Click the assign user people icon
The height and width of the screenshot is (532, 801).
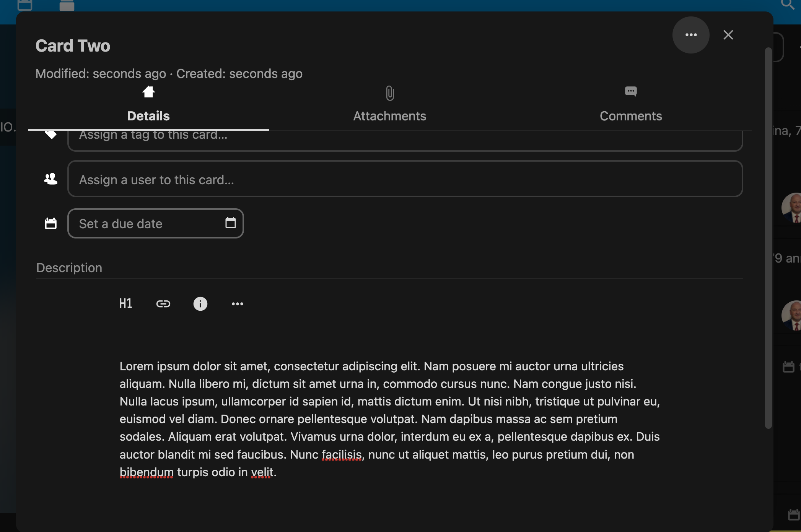point(50,178)
